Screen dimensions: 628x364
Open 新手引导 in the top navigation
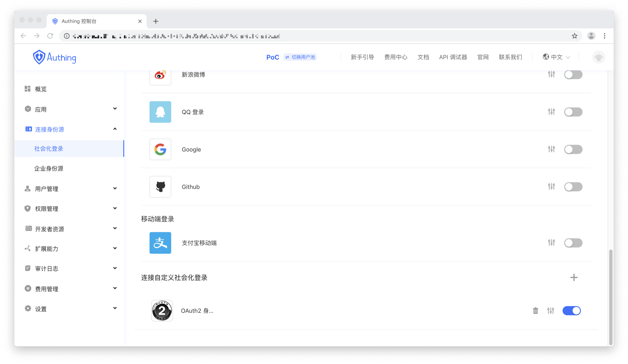coord(362,57)
